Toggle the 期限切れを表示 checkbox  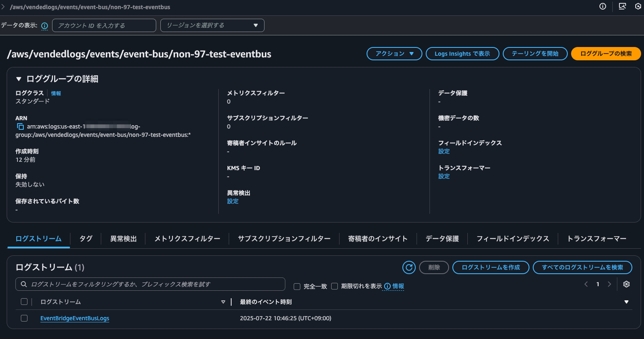(334, 286)
